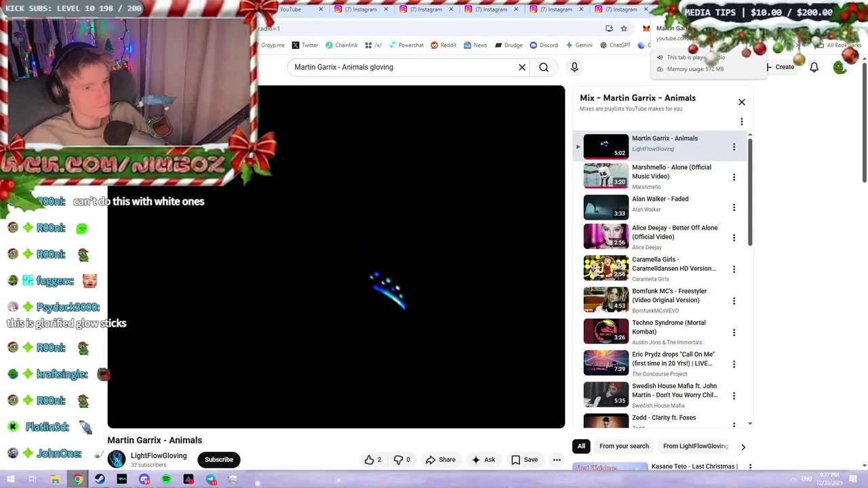Share the video
The height and width of the screenshot is (488, 868).
point(440,460)
